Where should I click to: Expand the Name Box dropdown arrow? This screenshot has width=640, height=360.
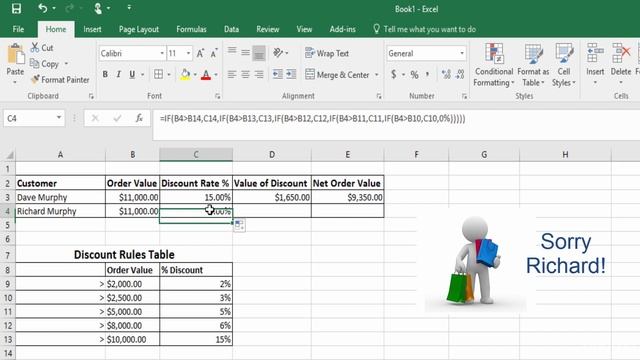[x=59, y=118]
